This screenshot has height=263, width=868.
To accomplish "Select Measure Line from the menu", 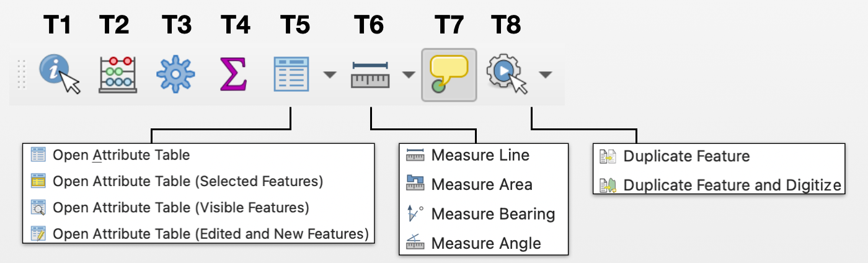I will point(480,155).
